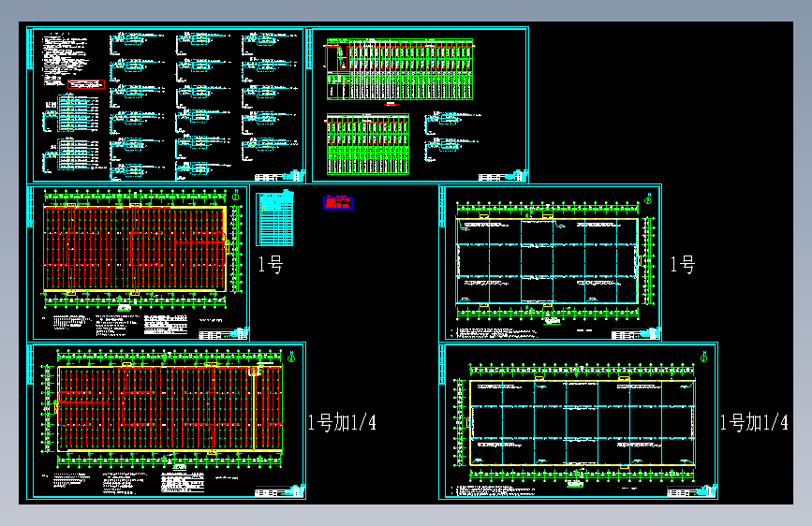
Task: Click the 1号 label beside the cyan legend table
Action: click(x=271, y=265)
